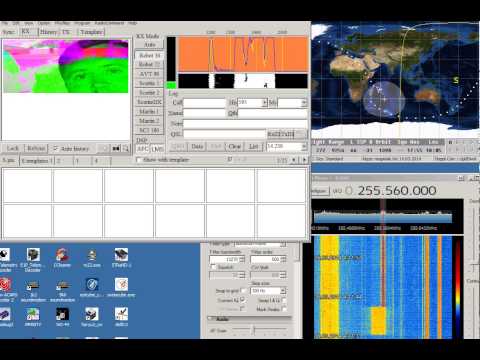Click the SDR tuner center-lock circle icon
Image resolution: width=480 pixels, height=360 pixels.
click(349, 191)
